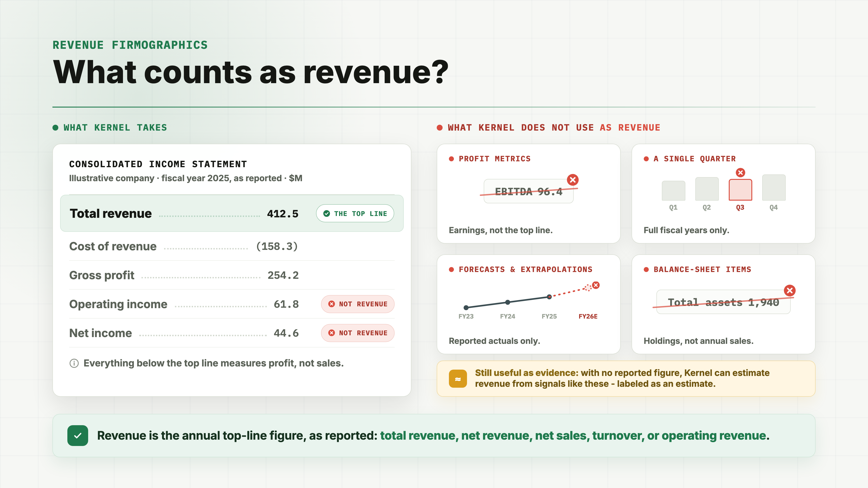Click the 254.2 gross profit value
This screenshot has height=488, width=868.
[x=283, y=275]
